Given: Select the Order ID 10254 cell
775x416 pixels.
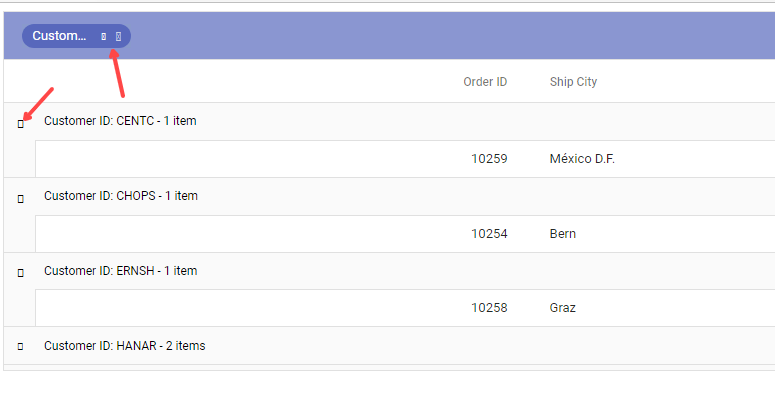Looking at the screenshot, I should click(489, 234).
